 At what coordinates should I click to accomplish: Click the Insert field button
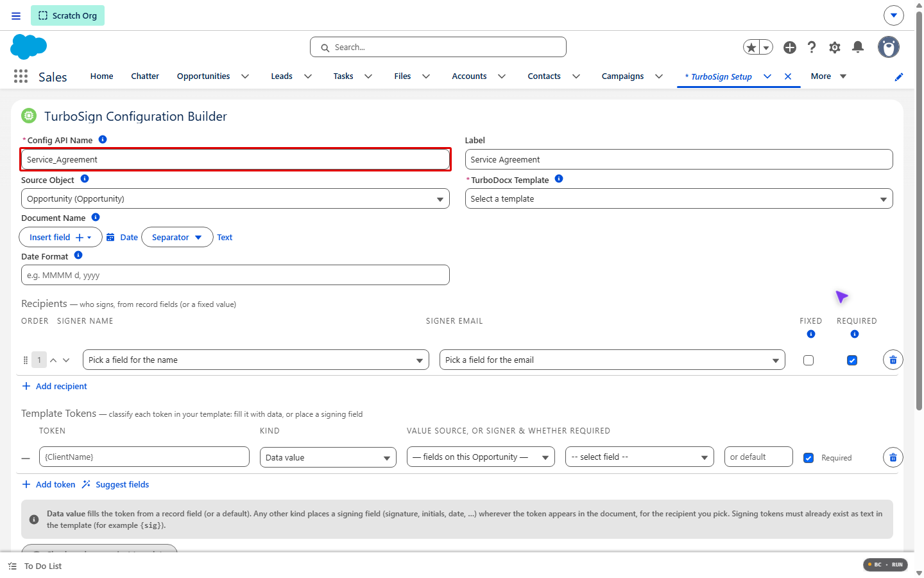pyautogui.click(x=61, y=237)
